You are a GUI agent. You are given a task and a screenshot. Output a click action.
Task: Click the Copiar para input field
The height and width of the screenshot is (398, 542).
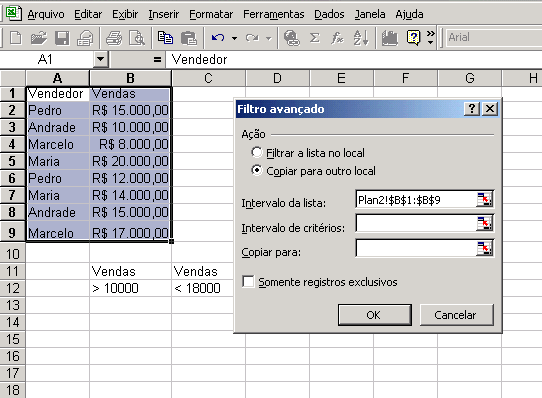pos(416,248)
